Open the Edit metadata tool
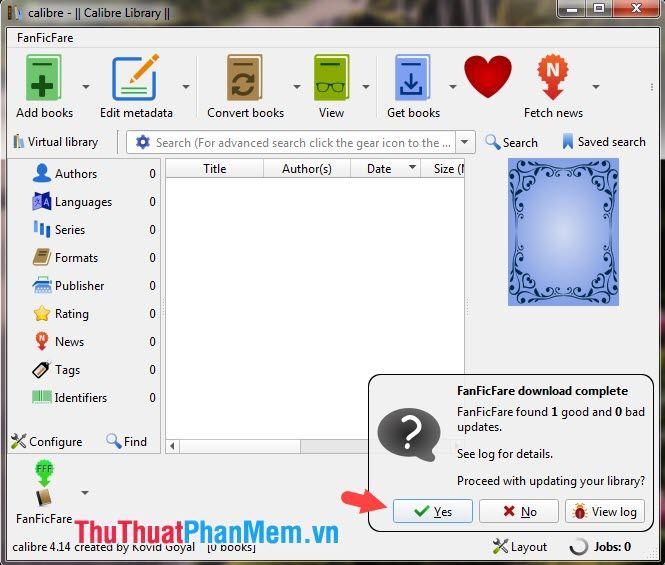This screenshot has height=565, width=665. tap(136, 87)
